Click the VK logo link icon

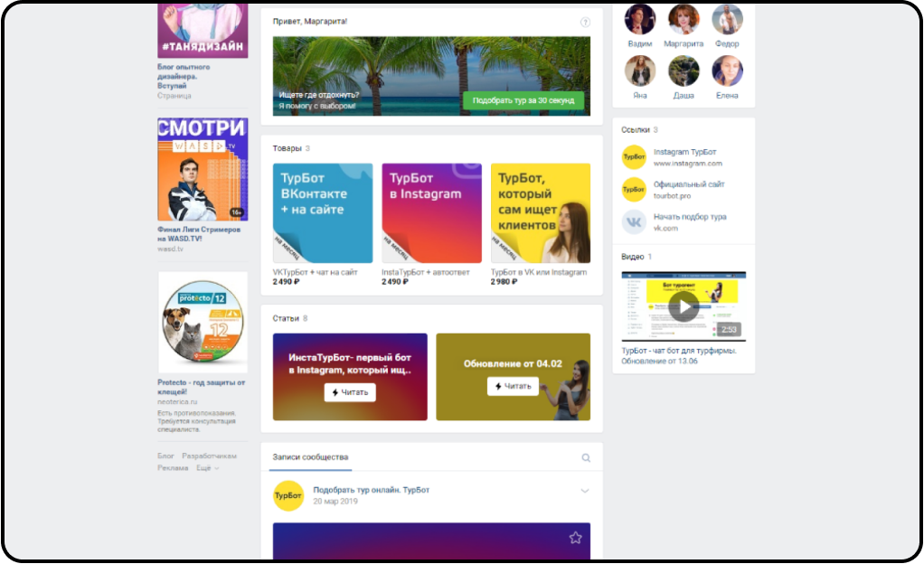pos(634,222)
